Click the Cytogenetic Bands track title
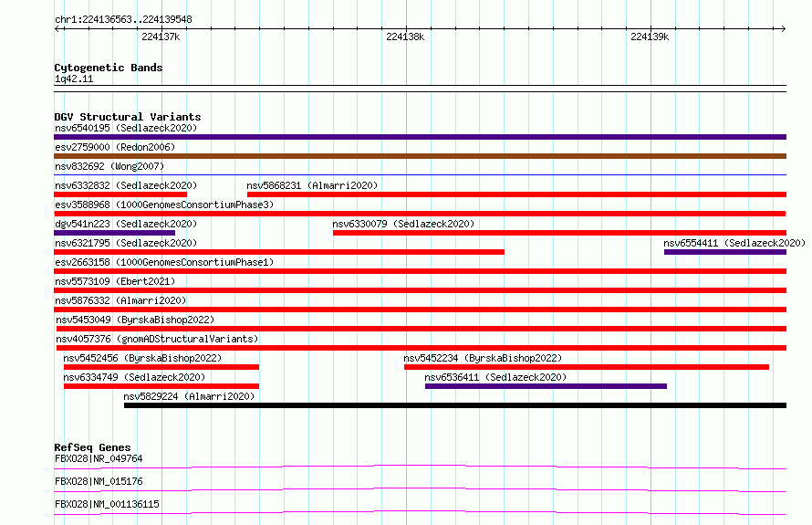 point(109,68)
